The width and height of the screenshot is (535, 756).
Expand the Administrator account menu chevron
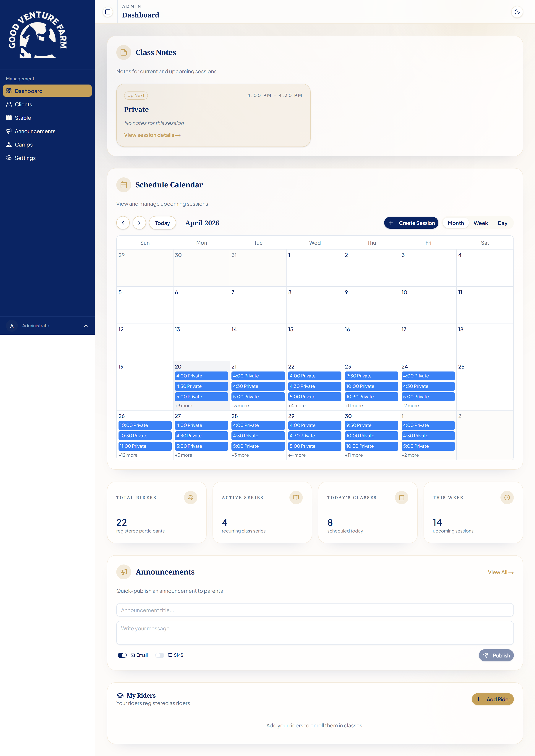click(86, 326)
